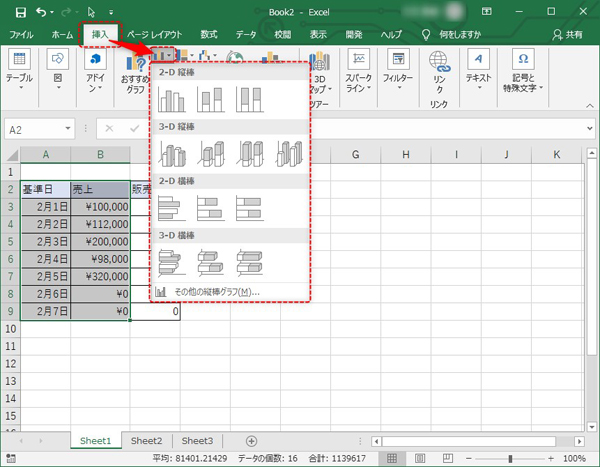This screenshot has height=467, width=600.
Task: Click the Save icon in title bar
Action: click(20, 11)
